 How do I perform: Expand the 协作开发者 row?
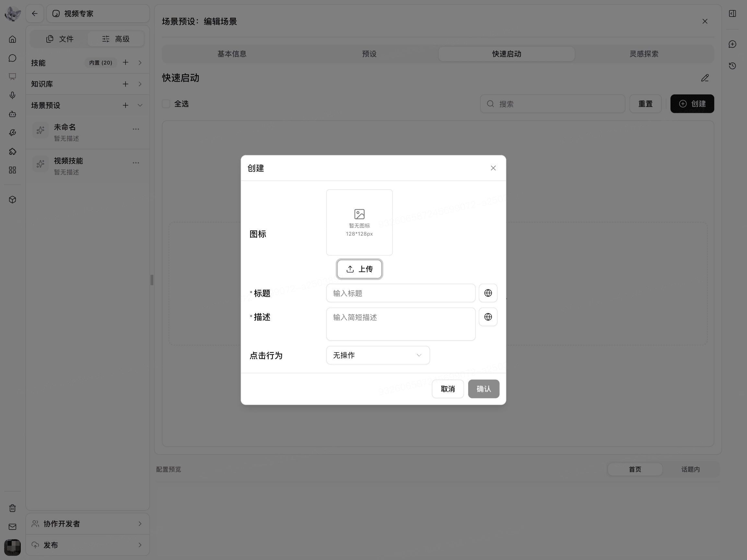click(x=88, y=524)
